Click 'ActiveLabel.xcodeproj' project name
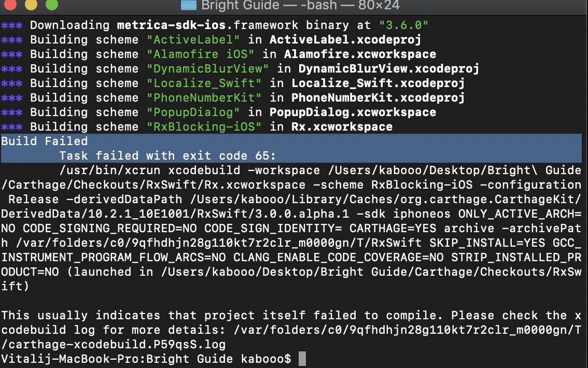This screenshot has height=368, width=588. (345, 40)
